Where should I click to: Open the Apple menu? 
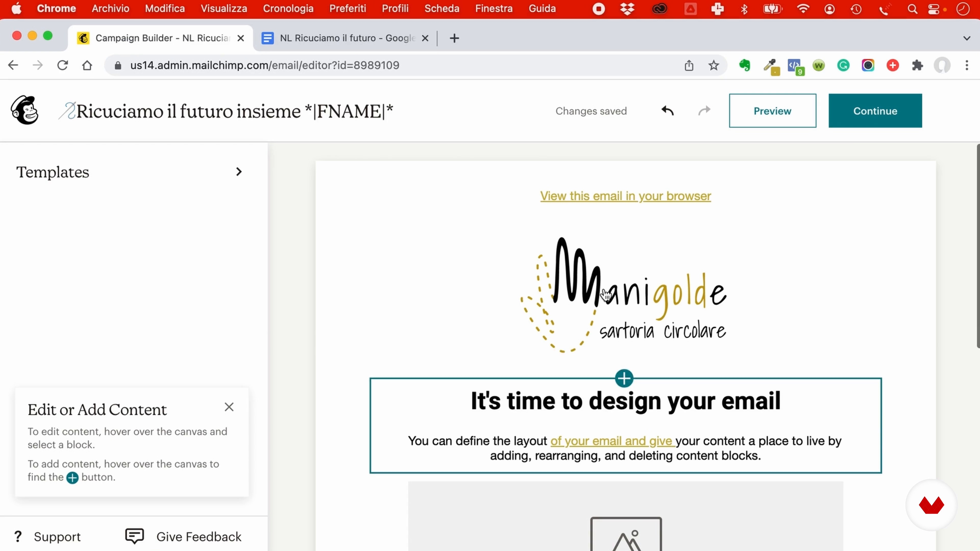[x=16, y=8]
